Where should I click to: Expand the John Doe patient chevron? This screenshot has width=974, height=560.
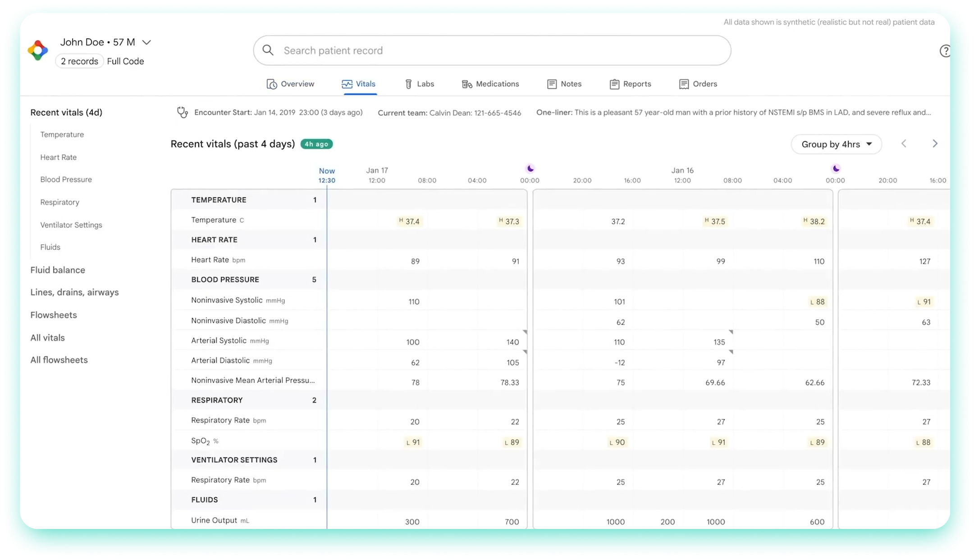(x=146, y=42)
